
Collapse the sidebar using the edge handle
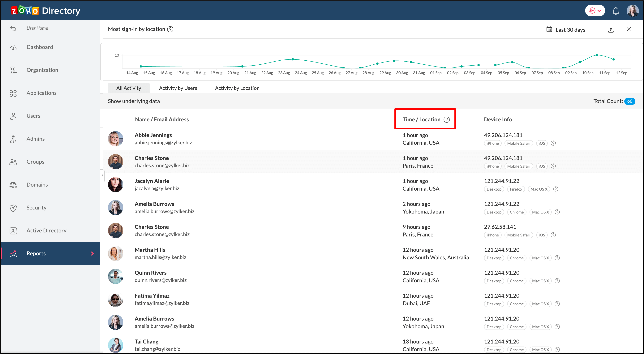point(102,175)
